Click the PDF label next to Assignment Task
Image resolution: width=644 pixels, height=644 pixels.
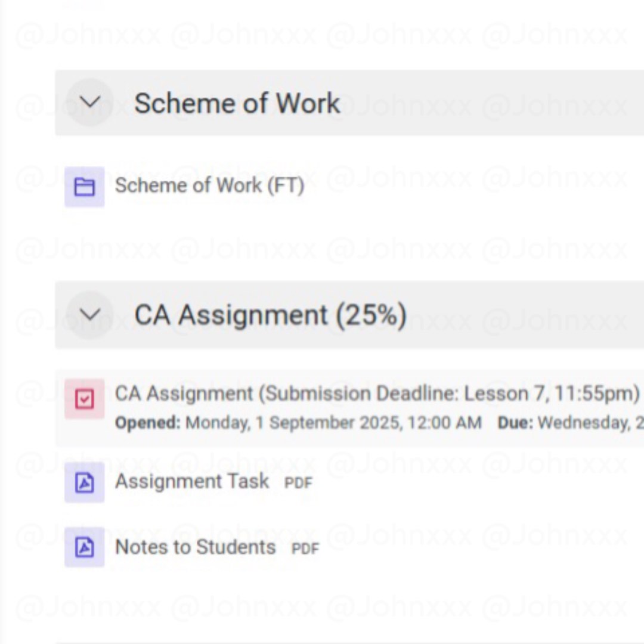pos(298,482)
